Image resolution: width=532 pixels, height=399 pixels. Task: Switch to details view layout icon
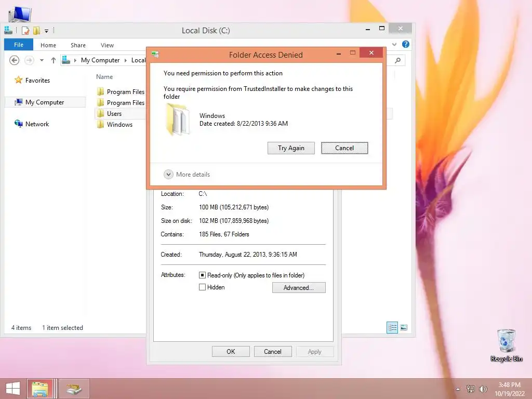[392, 327]
